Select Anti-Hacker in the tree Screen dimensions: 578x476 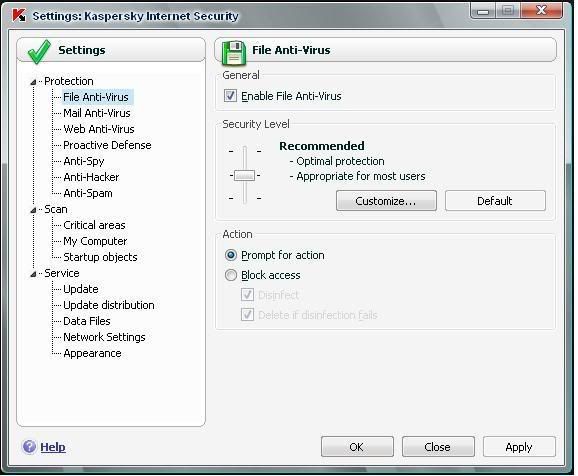pos(91,177)
